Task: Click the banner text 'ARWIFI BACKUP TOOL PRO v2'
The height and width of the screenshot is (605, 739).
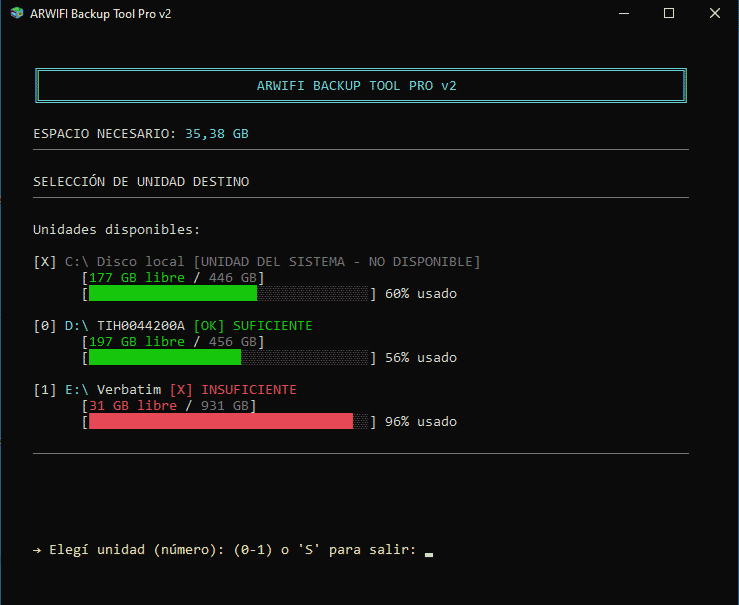Action: tap(356, 86)
